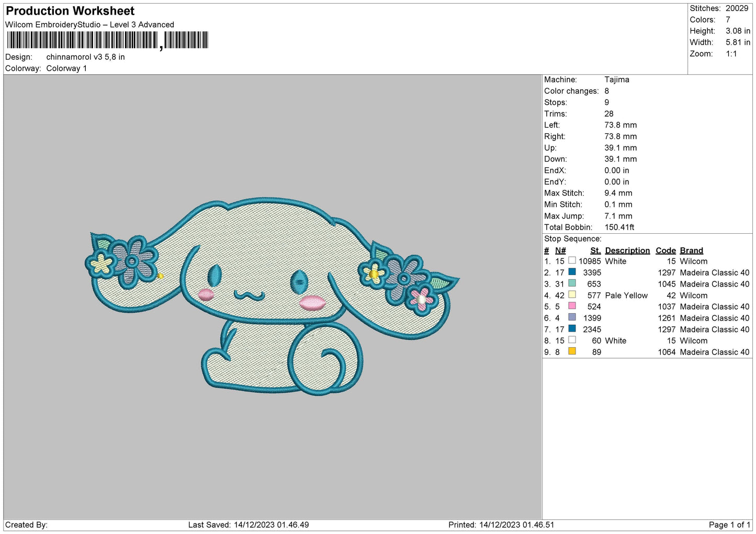Click the Production Worksheet title
The width and height of the screenshot is (756, 534).
pos(70,11)
